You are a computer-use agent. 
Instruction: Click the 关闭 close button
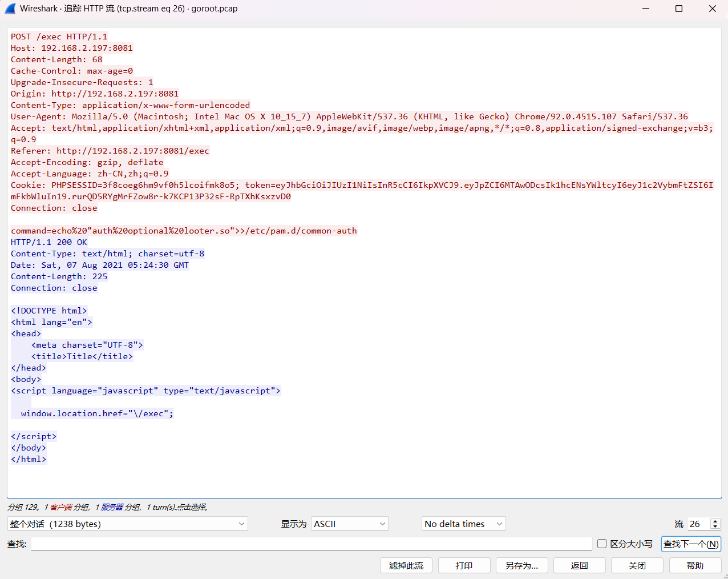point(637,565)
